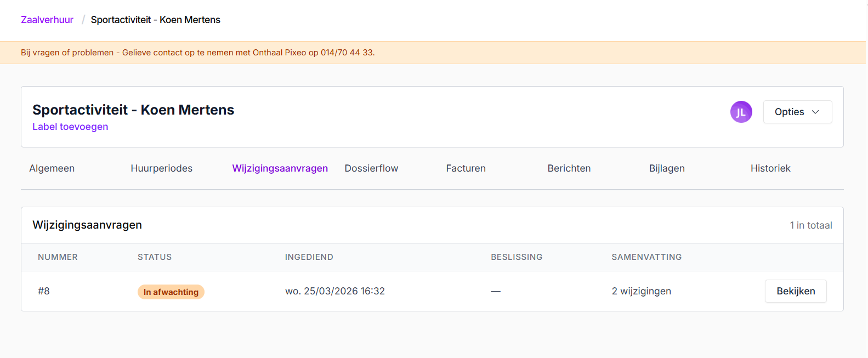
Task: Select the Wijzigingsaanvragen tab
Action: click(x=280, y=168)
